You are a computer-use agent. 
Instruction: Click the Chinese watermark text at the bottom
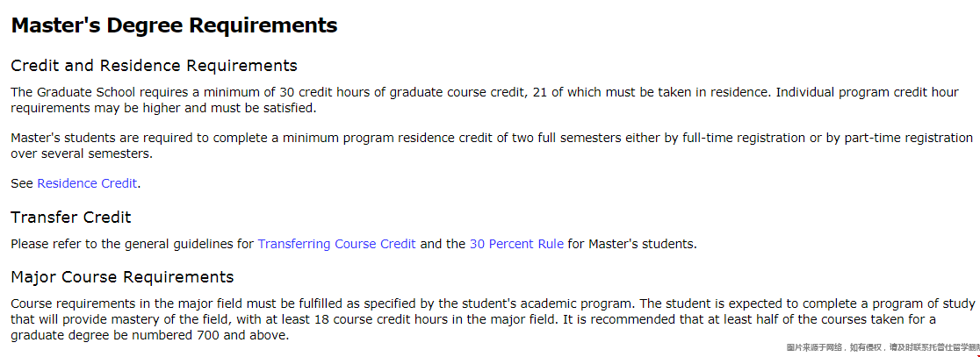(x=883, y=347)
